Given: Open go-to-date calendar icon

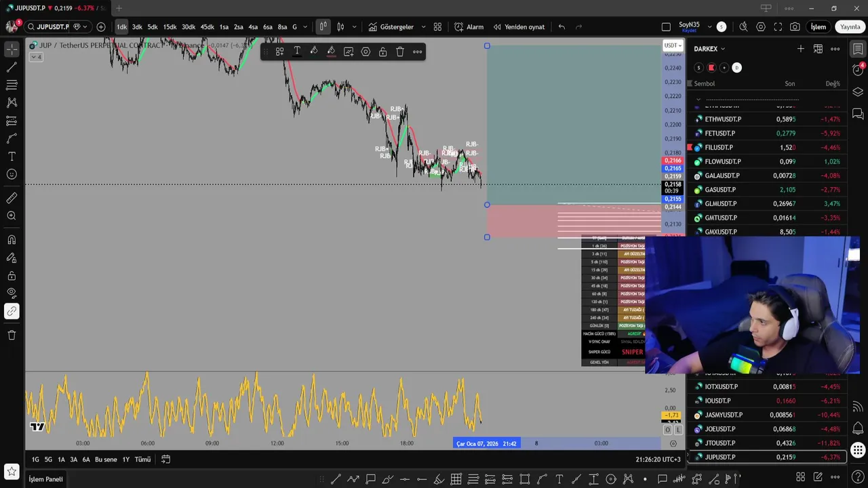Looking at the screenshot, I should 165,460.
